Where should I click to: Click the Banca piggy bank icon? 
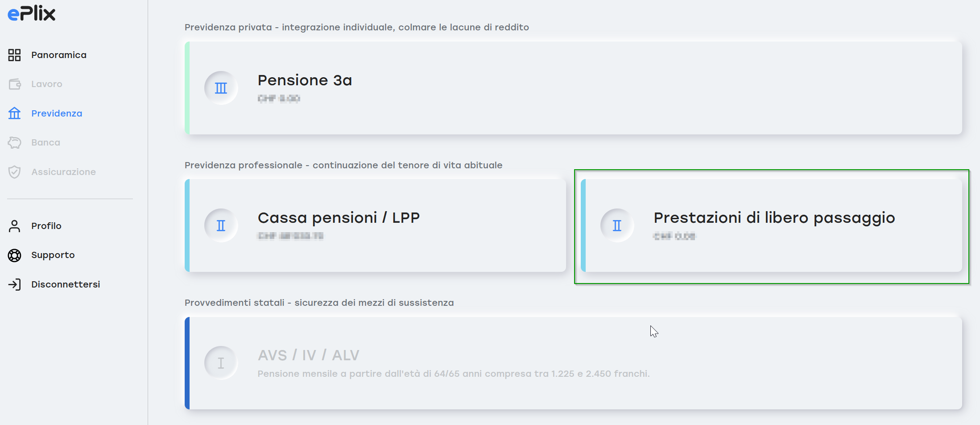[x=14, y=142]
